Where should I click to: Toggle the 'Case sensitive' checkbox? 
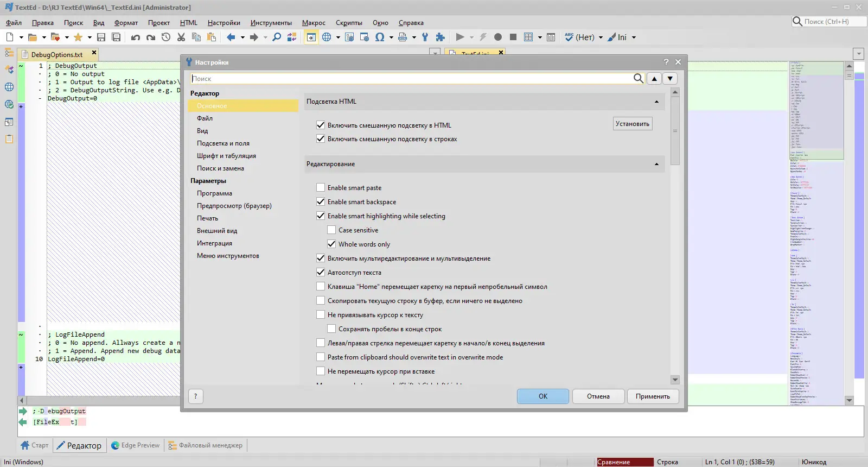click(x=331, y=230)
